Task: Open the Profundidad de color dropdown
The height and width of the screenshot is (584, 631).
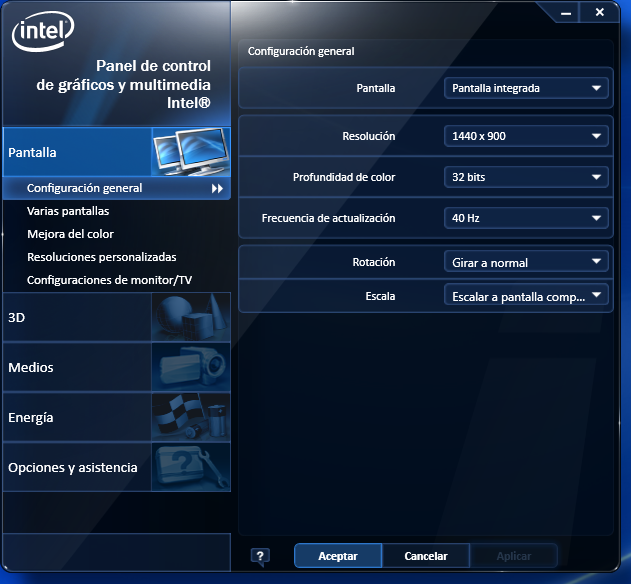Action: 526,177
